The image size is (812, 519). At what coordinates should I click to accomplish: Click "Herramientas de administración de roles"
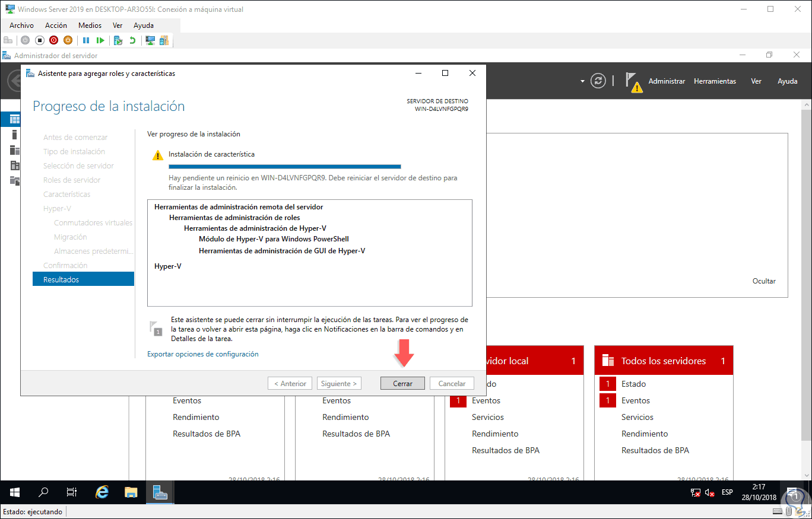pos(234,218)
